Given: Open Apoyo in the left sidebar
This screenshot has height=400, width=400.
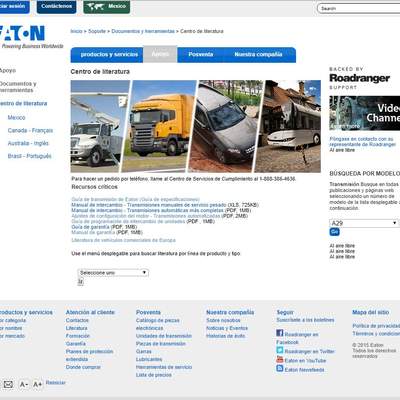Looking at the screenshot, I should [8, 70].
